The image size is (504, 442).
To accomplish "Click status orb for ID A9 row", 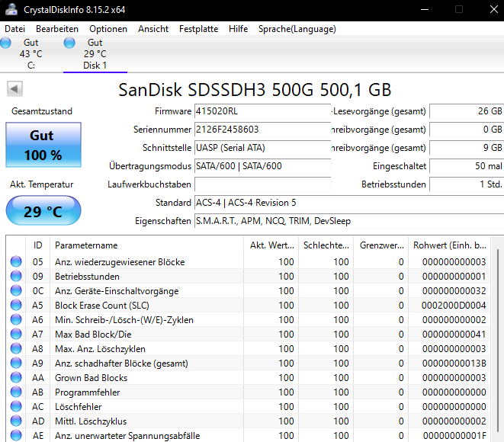I will [16, 363].
